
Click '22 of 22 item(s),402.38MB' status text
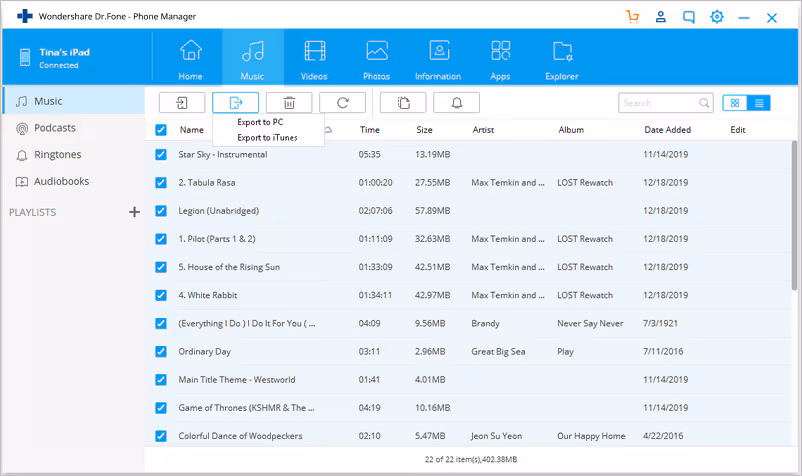[471, 459]
